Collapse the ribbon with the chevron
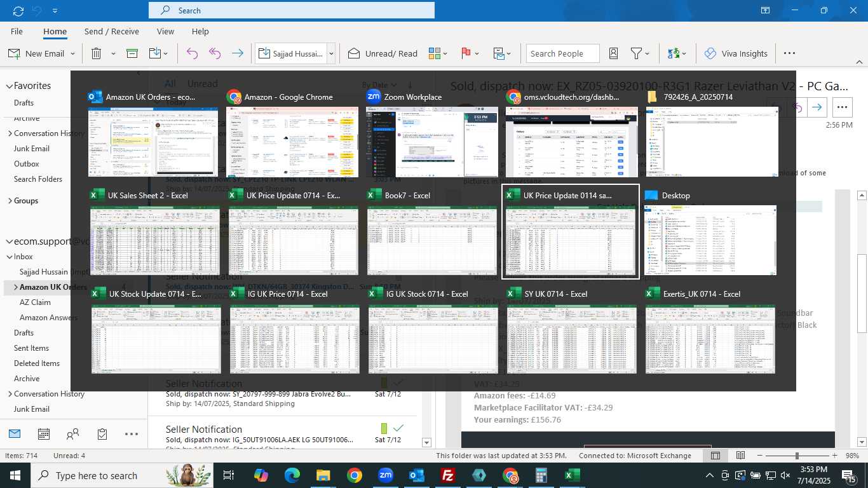The width and height of the screenshot is (868, 488). tap(859, 62)
